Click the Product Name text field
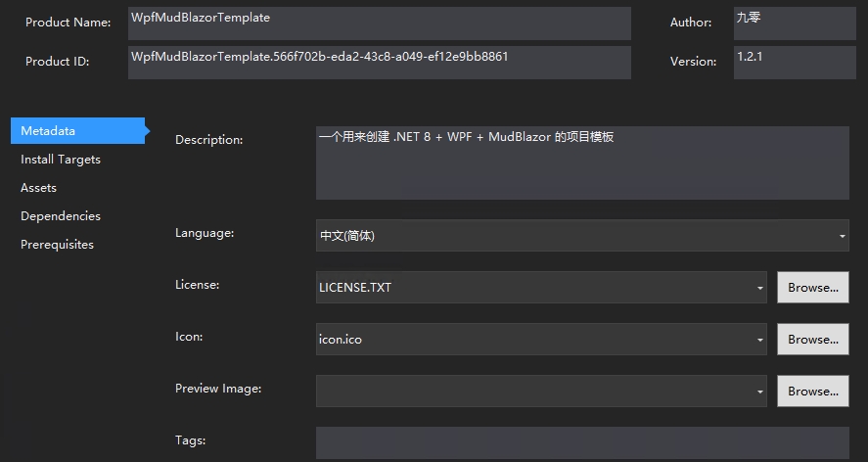The image size is (868, 462). [x=379, y=23]
